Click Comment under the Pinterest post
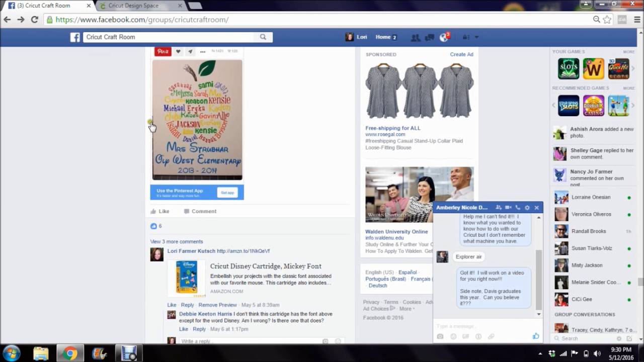Viewport: 644px width, 362px height. 200,212
